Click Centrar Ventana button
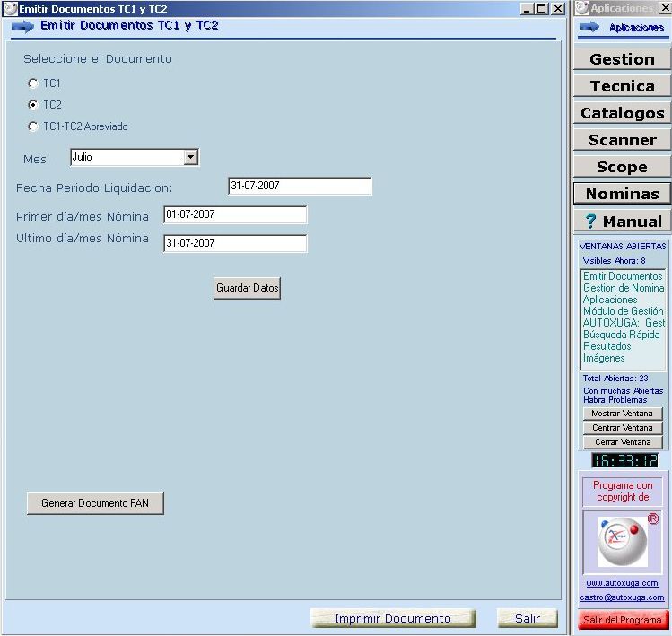 [x=623, y=428]
